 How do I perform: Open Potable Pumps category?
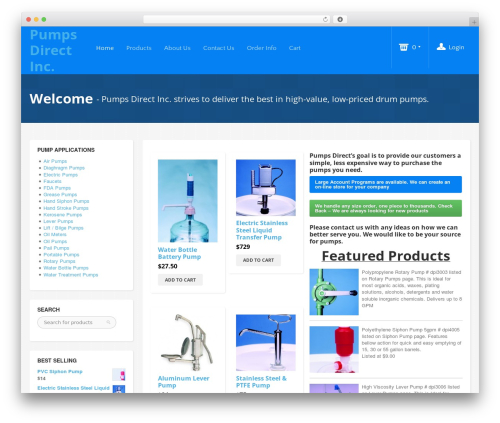(61, 255)
